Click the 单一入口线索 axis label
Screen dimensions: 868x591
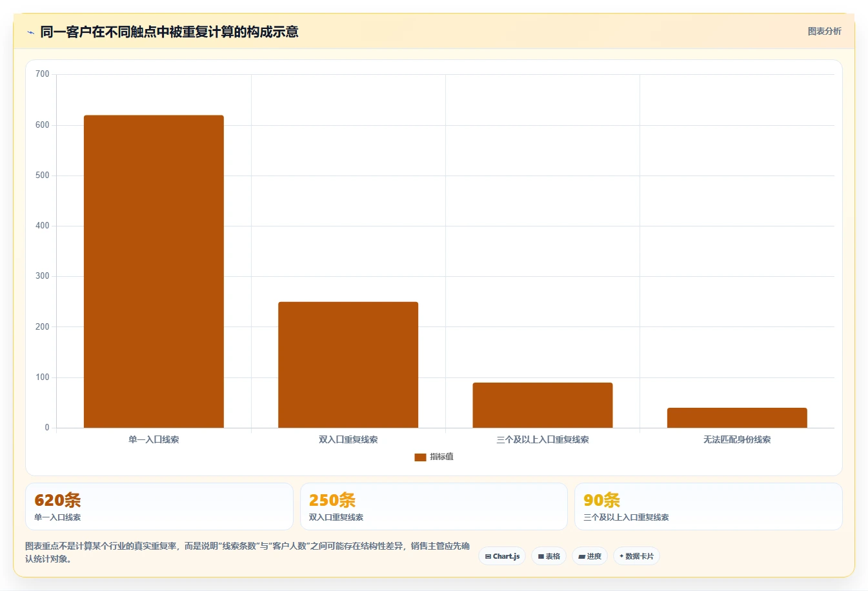click(x=154, y=439)
